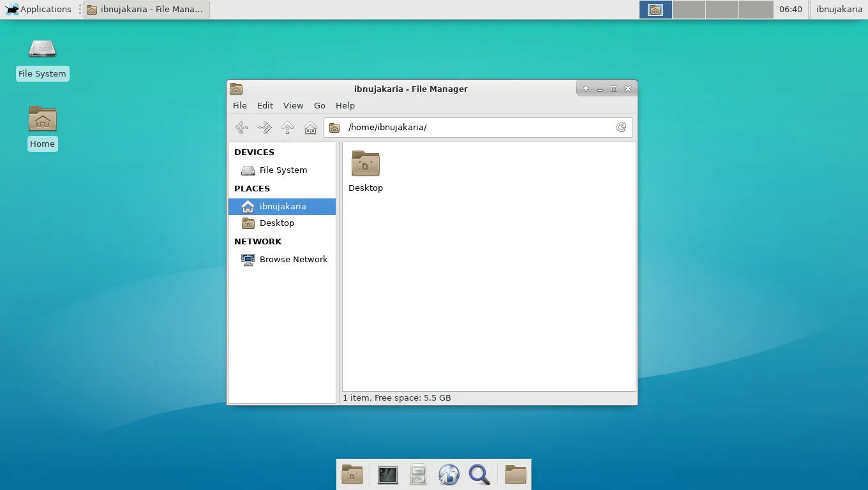
Task: Select the Desktop folder in file view
Action: (x=366, y=164)
